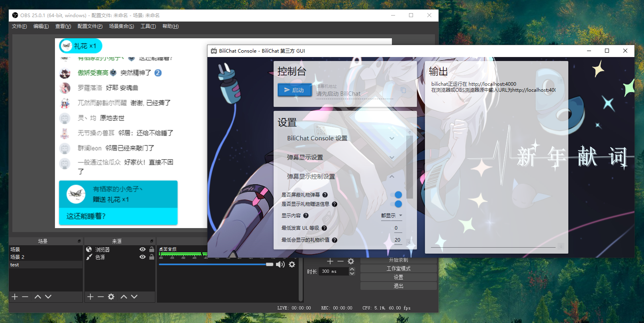Pop out the 来源 dock panel icon
Screen dimensions: 644x323
(x=152, y=241)
